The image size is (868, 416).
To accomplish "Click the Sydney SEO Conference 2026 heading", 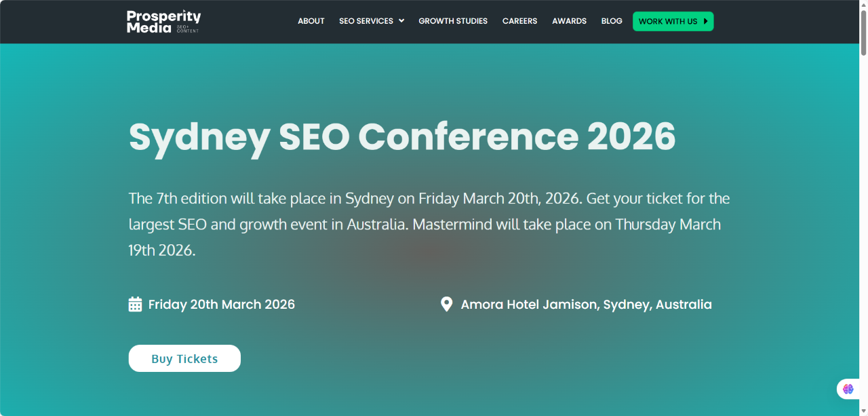I will 402,137.
